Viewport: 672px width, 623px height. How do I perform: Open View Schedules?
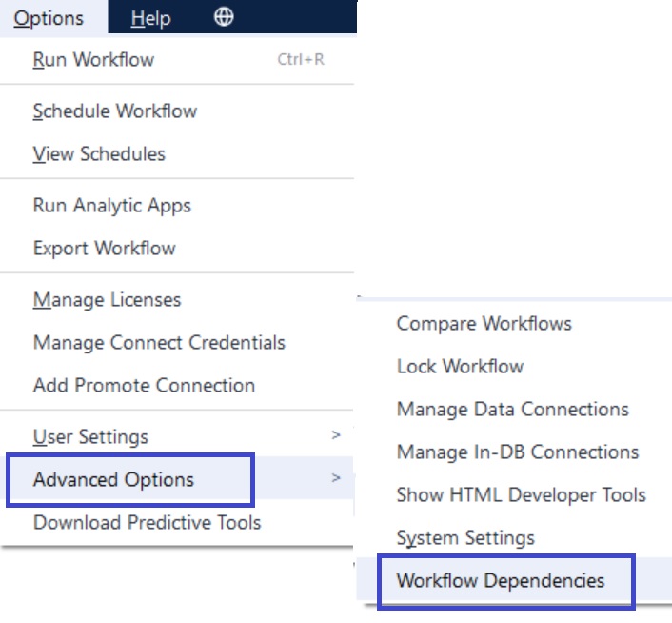point(177,153)
